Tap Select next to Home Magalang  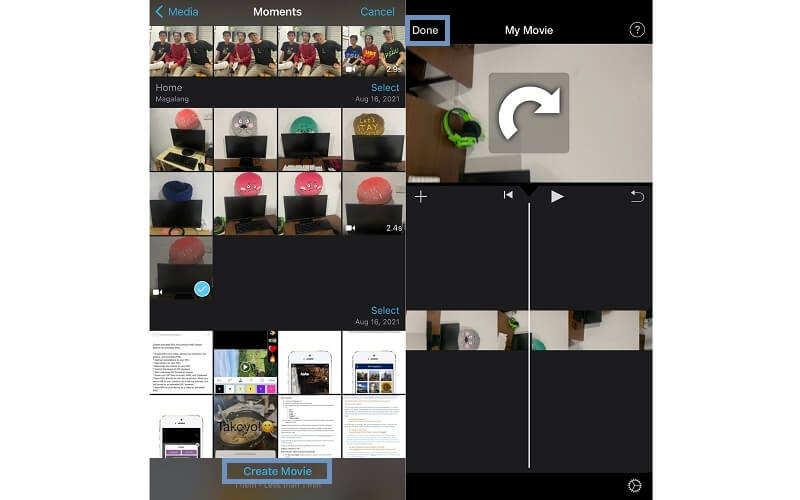coord(385,88)
